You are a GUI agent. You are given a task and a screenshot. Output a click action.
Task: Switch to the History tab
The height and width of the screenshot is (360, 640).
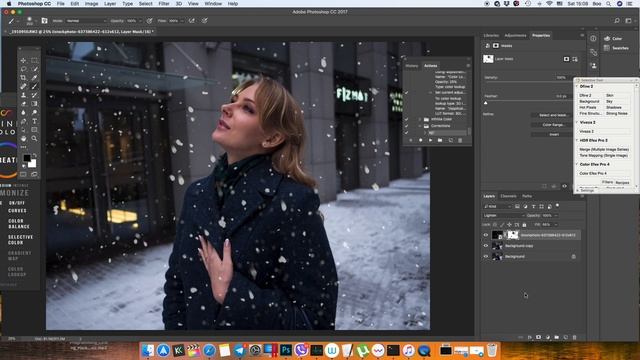tap(411, 66)
